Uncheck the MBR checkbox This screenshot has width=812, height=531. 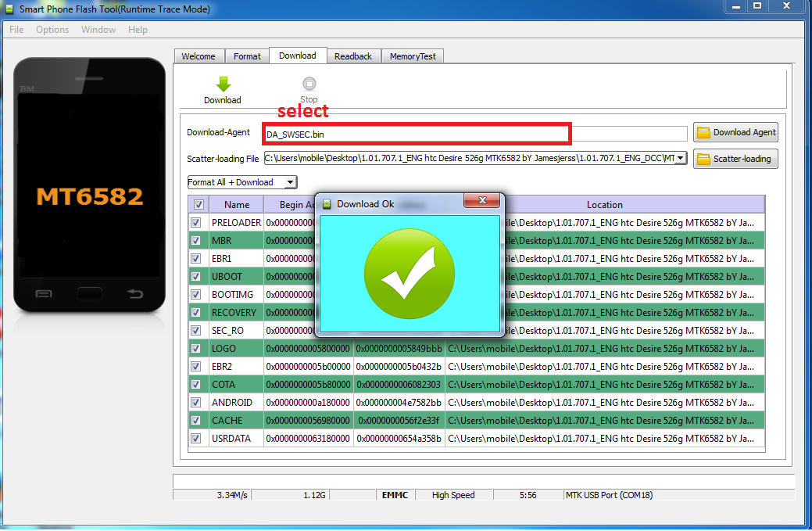[x=195, y=241]
